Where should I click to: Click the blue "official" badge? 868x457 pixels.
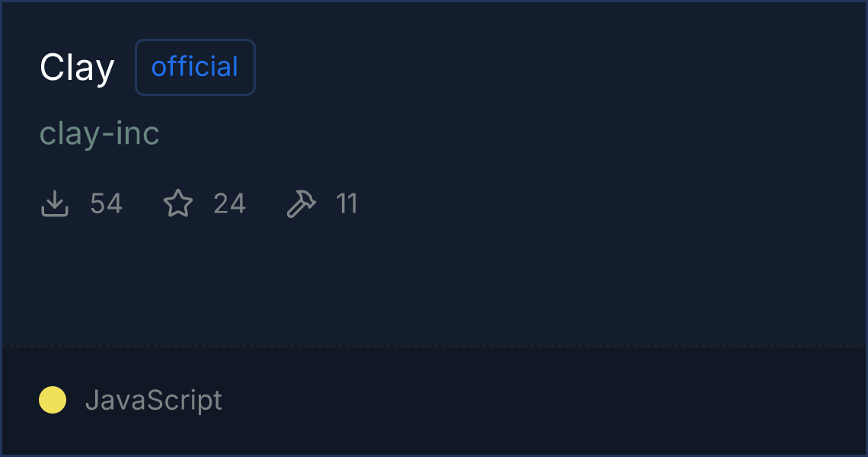tap(195, 67)
